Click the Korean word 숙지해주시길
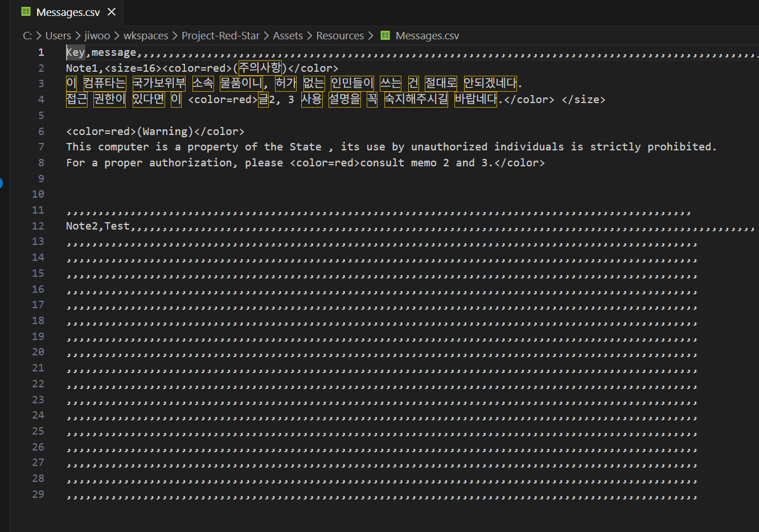 pyautogui.click(x=416, y=99)
